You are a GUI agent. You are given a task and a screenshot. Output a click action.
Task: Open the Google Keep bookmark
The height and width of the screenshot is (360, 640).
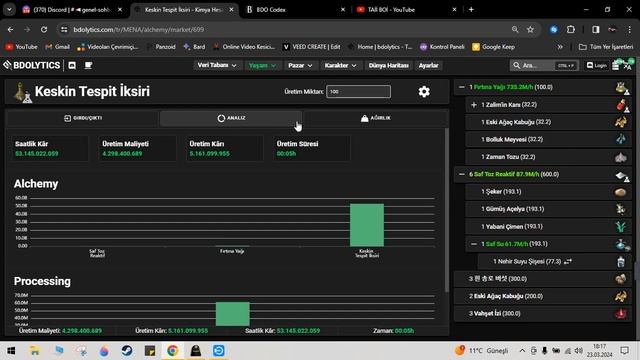click(493, 47)
